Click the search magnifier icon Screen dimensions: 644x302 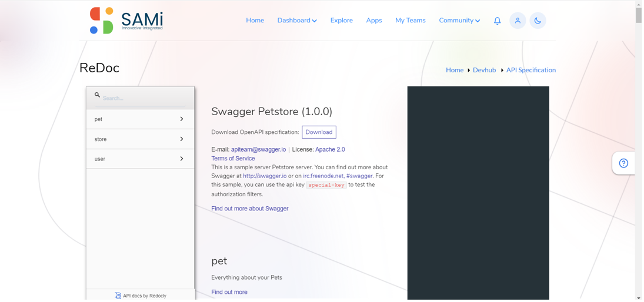[98, 95]
